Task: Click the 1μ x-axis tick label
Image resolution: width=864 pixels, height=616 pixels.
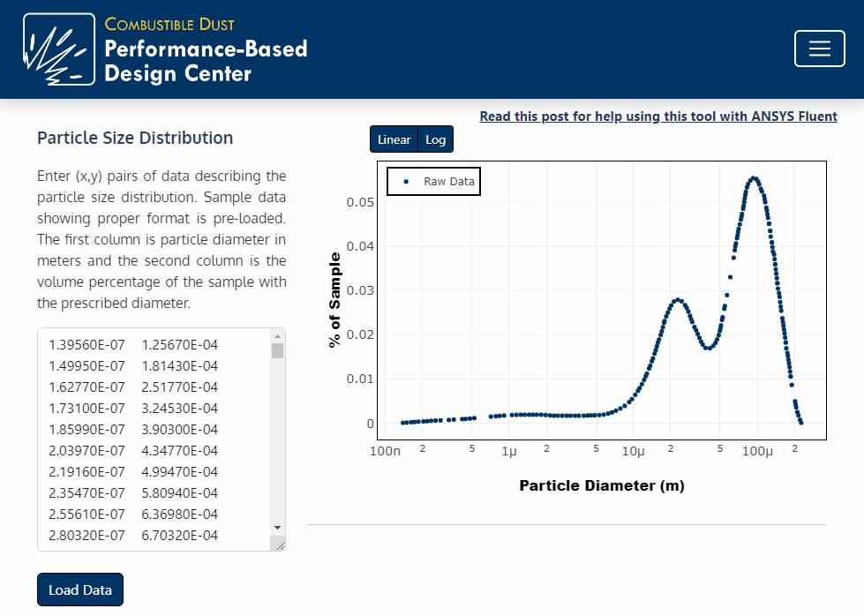Action: coord(509,451)
